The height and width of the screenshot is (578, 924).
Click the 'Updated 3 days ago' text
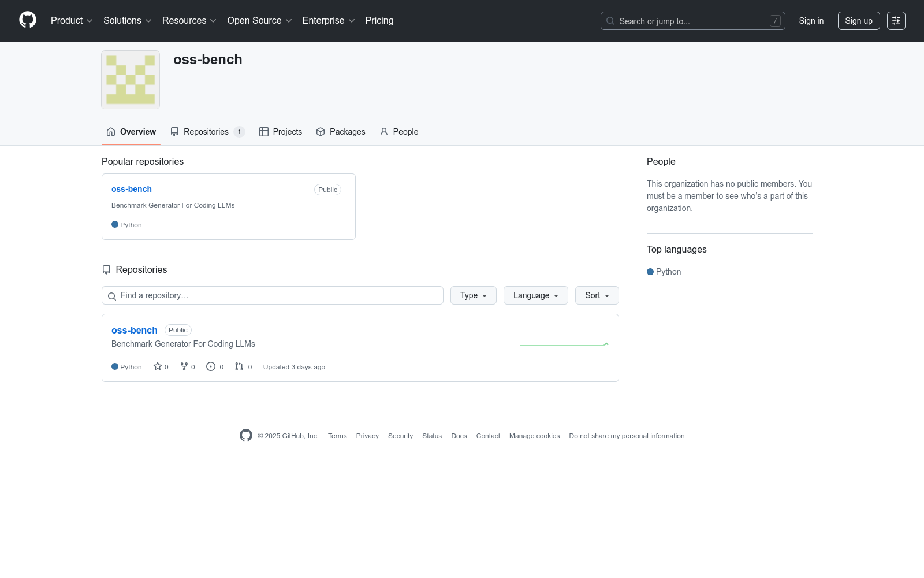[x=294, y=367]
